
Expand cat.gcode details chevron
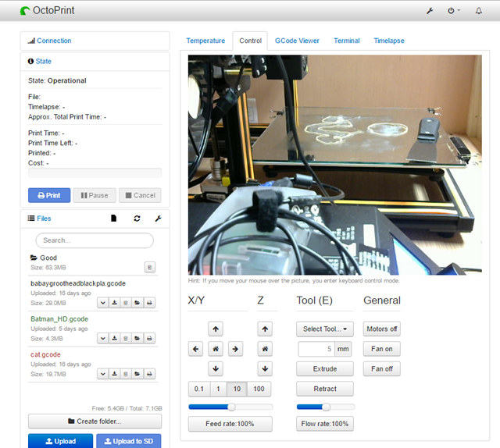pos(102,374)
